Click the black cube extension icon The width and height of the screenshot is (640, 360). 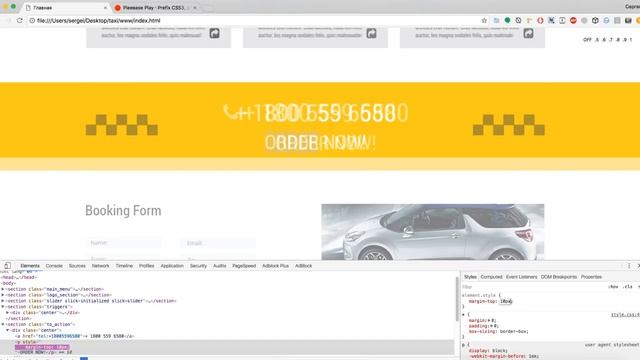click(x=595, y=20)
